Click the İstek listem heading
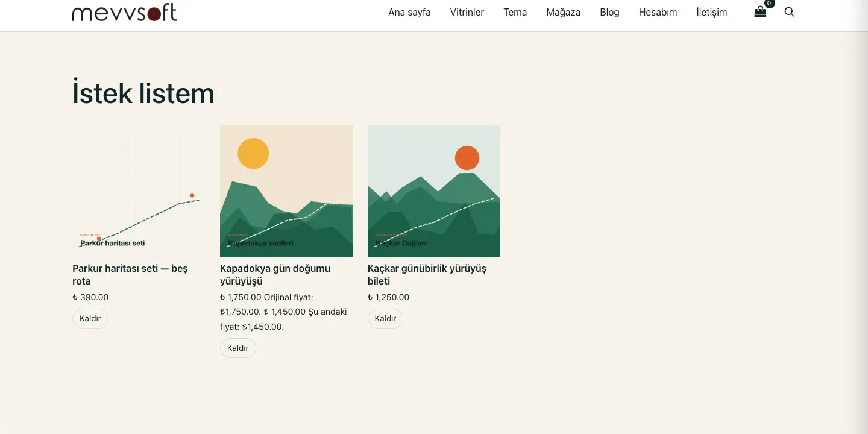The image size is (868, 434). (143, 93)
